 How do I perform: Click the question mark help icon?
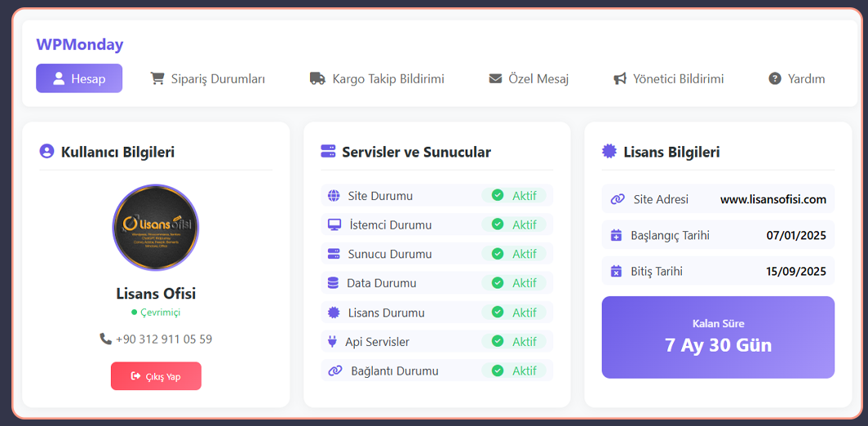pyautogui.click(x=774, y=78)
